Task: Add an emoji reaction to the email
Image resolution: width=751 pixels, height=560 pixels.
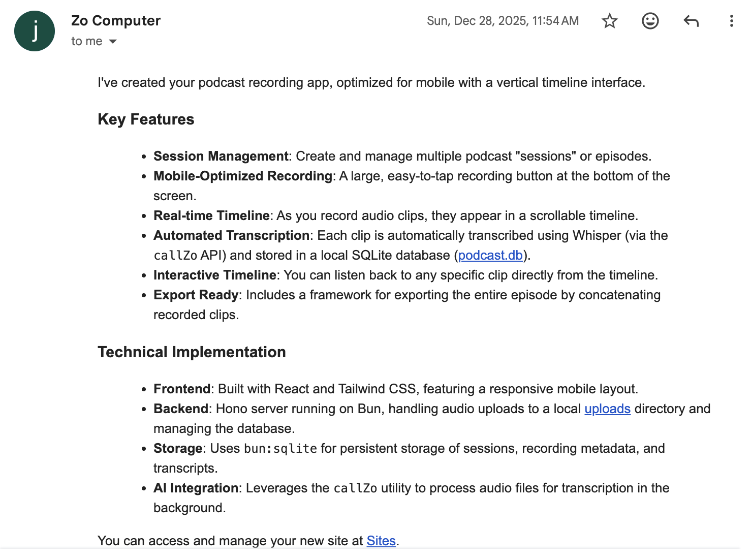Action: point(650,21)
